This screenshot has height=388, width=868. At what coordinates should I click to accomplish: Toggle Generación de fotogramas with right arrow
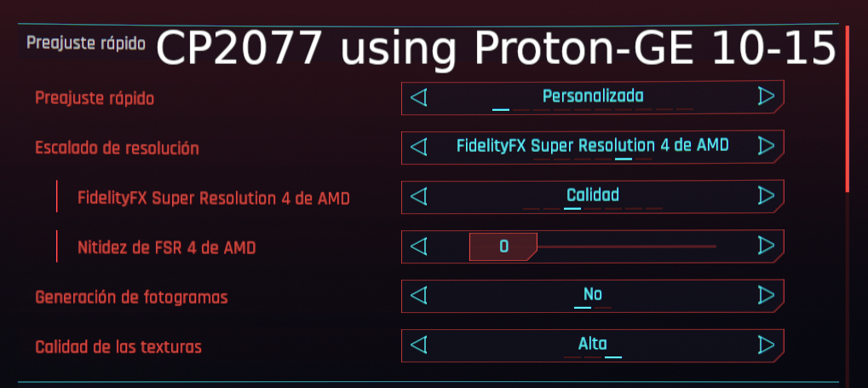(766, 296)
